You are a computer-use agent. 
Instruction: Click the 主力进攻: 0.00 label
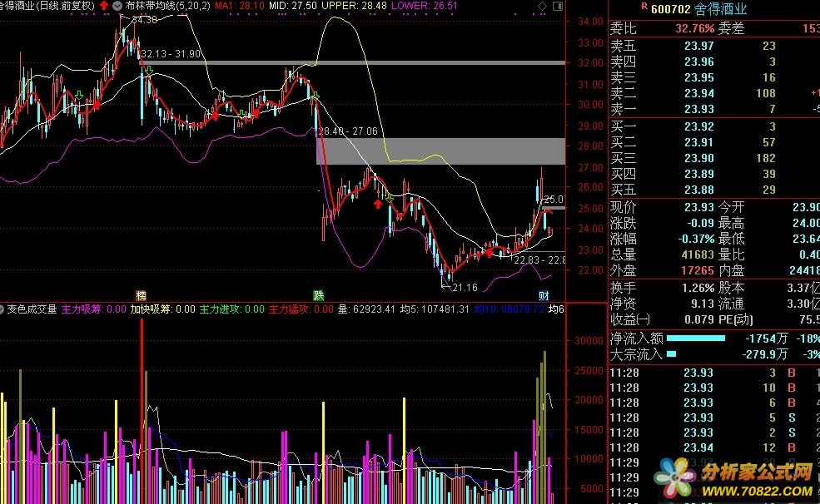[231, 309]
